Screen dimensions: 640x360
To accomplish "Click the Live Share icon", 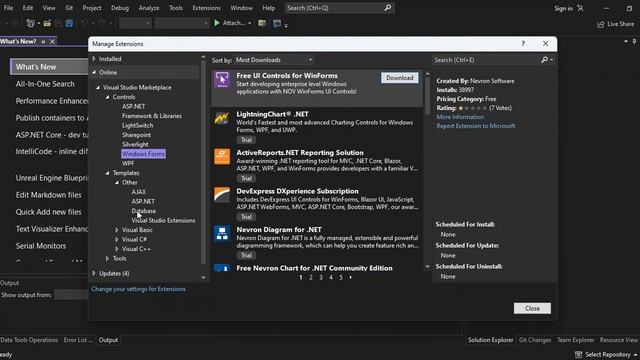I will (x=600, y=24).
